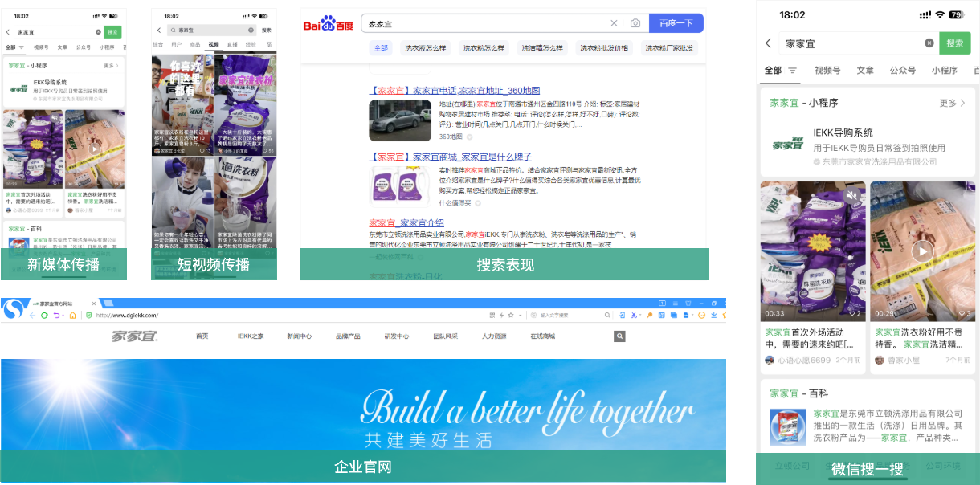Open purple detergent bottles thumbnail in Baidu results
This screenshot has height=485, width=980.
coord(400,186)
